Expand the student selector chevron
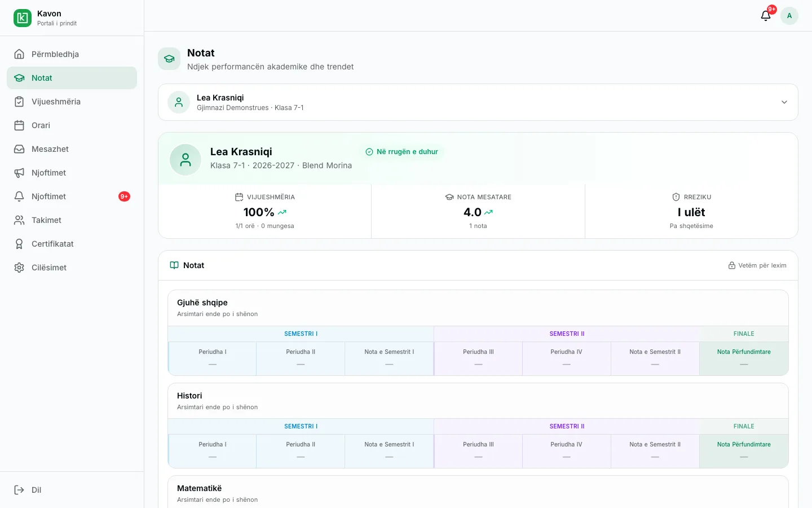 click(784, 102)
